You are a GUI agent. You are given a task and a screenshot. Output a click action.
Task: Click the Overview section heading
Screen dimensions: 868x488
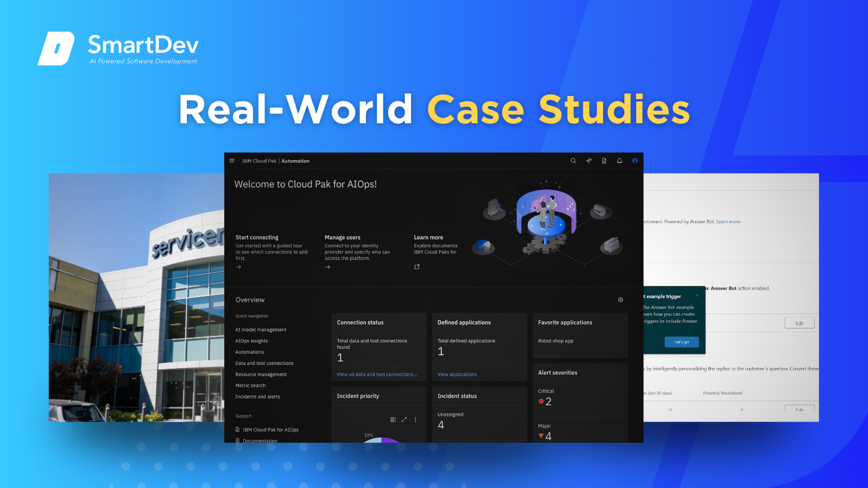click(x=250, y=300)
